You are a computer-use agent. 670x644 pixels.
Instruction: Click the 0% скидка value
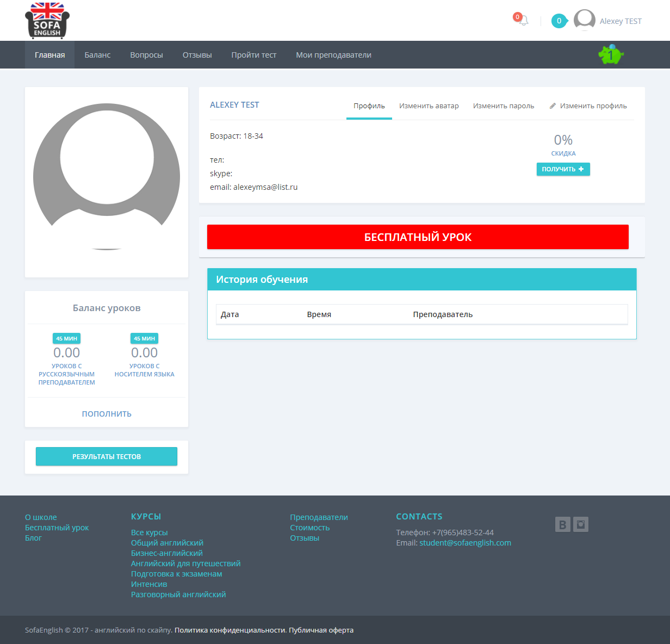pyautogui.click(x=563, y=140)
